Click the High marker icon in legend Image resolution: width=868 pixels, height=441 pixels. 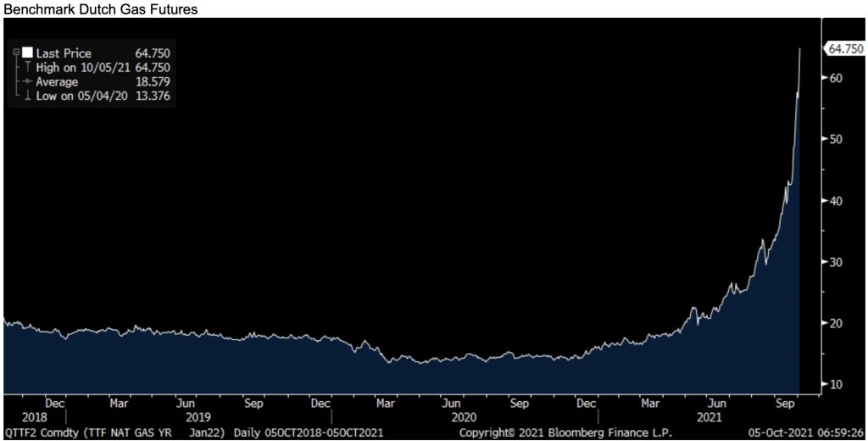pyautogui.click(x=27, y=67)
